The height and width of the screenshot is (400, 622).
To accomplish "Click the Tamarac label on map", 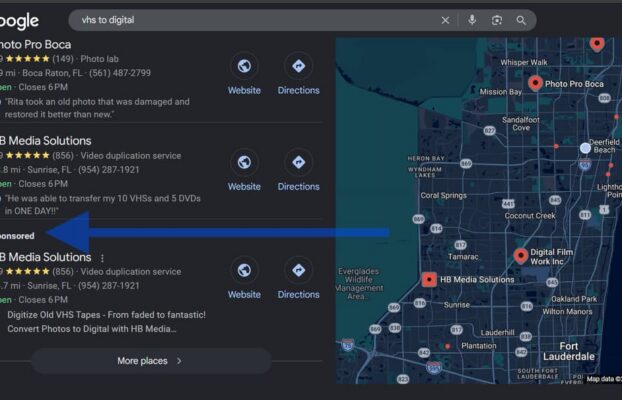I will point(463,257).
